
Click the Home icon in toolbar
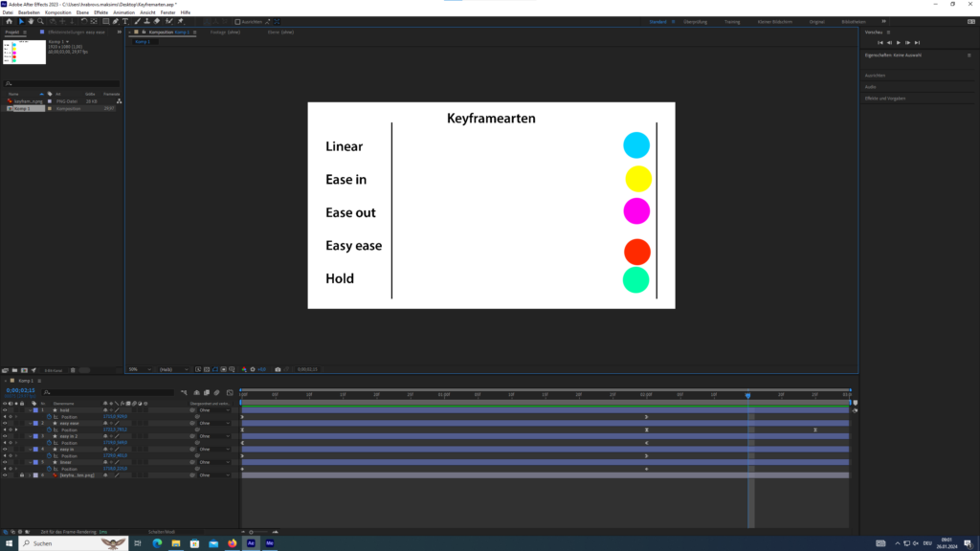coord(9,21)
